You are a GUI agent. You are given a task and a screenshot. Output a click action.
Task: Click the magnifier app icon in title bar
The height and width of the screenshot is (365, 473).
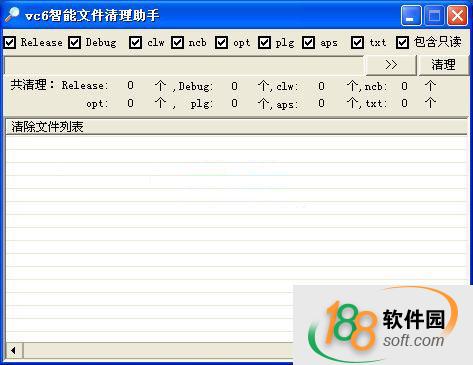(x=12, y=15)
